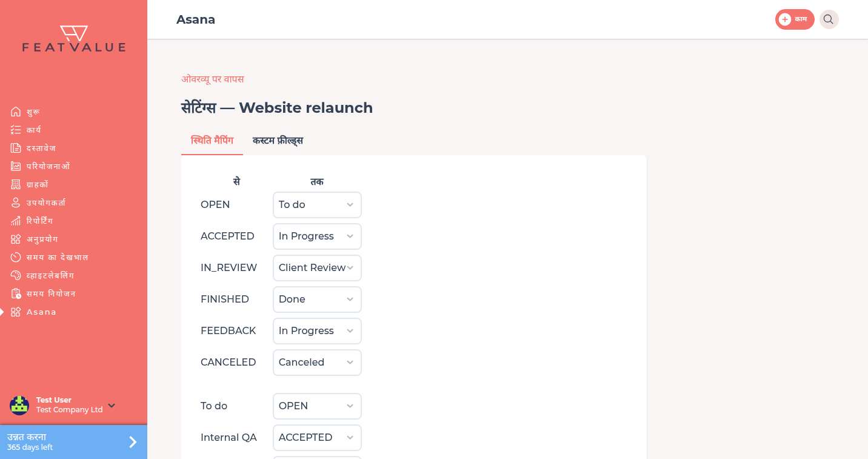Image resolution: width=868 pixels, height=459 pixels.
Task: Click the Internal QA status label
Action: [x=229, y=437]
